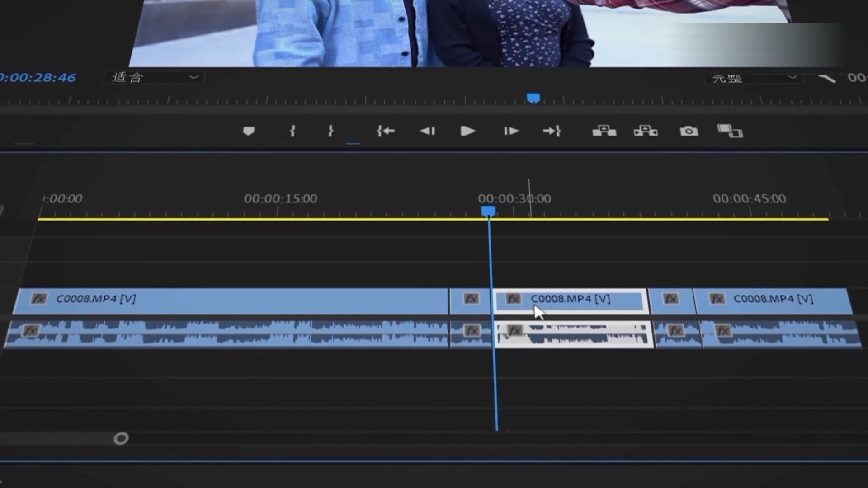Click the Mark Out bracket icon
868x488 pixels.
331,131
